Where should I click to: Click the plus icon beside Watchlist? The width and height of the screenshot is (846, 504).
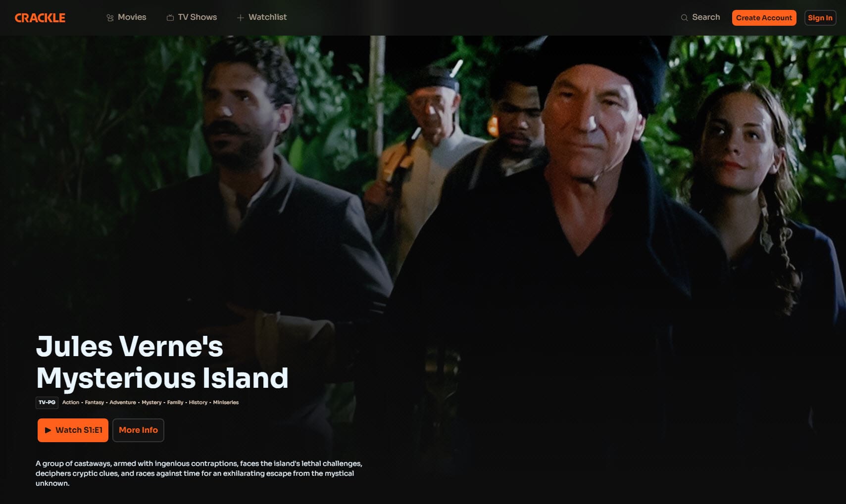241,18
